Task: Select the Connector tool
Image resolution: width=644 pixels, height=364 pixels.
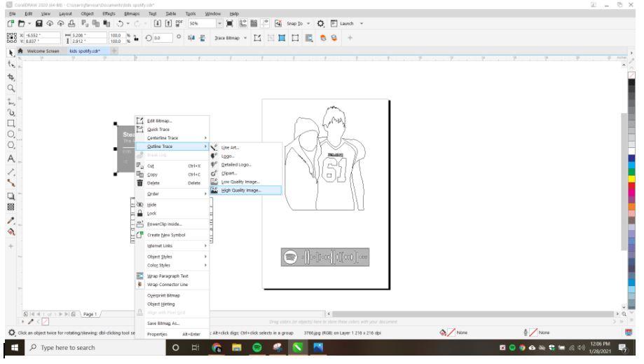Action: 11,183
